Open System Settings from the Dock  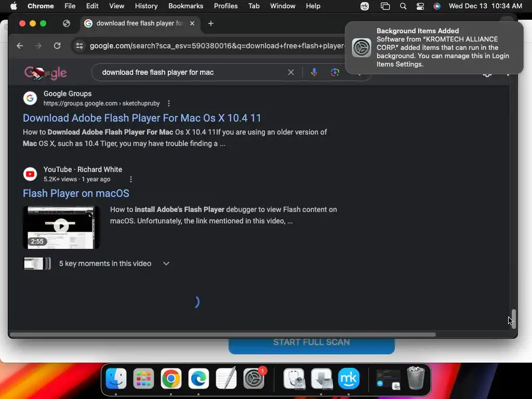[254, 378]
